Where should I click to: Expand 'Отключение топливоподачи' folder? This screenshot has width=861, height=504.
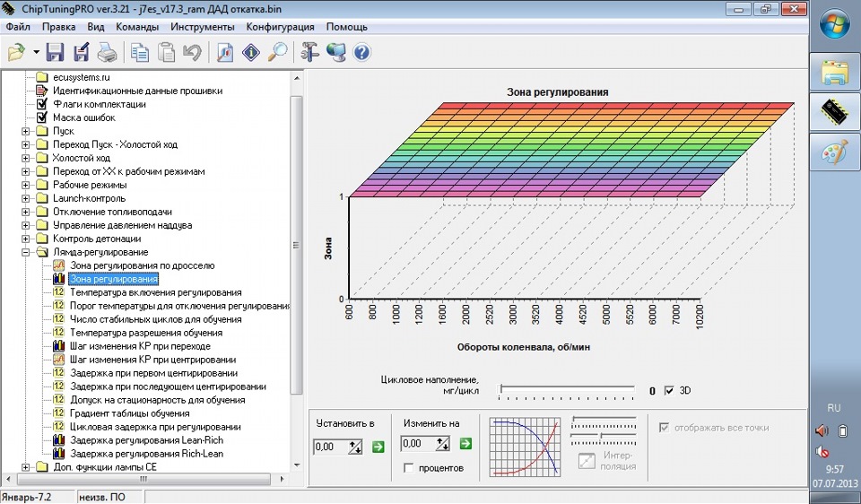coord(25,212)
